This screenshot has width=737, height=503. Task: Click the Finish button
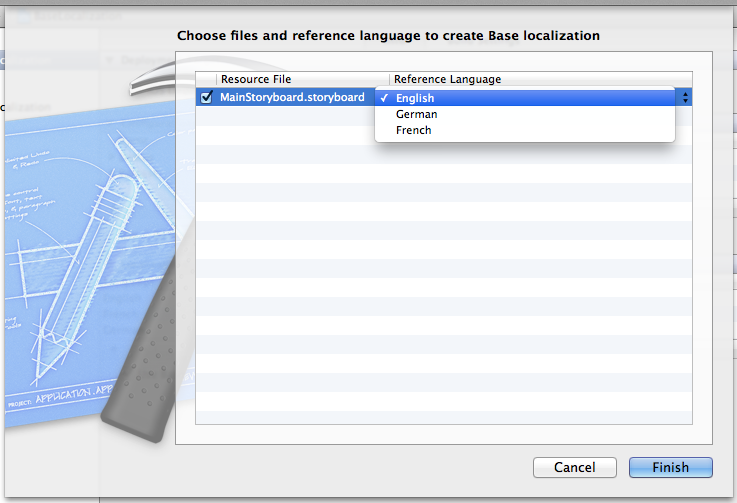[x=670, y=467]
